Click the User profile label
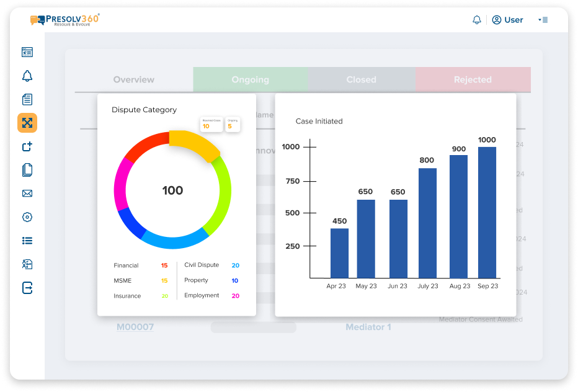This screenshot has height=392, width=578. 508,20
